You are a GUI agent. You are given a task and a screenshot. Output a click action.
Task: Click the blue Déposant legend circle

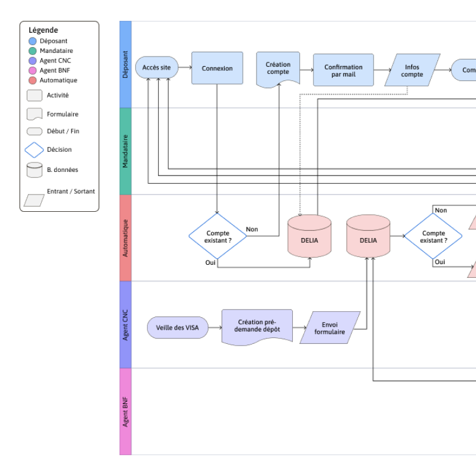[x=33, y=41]
